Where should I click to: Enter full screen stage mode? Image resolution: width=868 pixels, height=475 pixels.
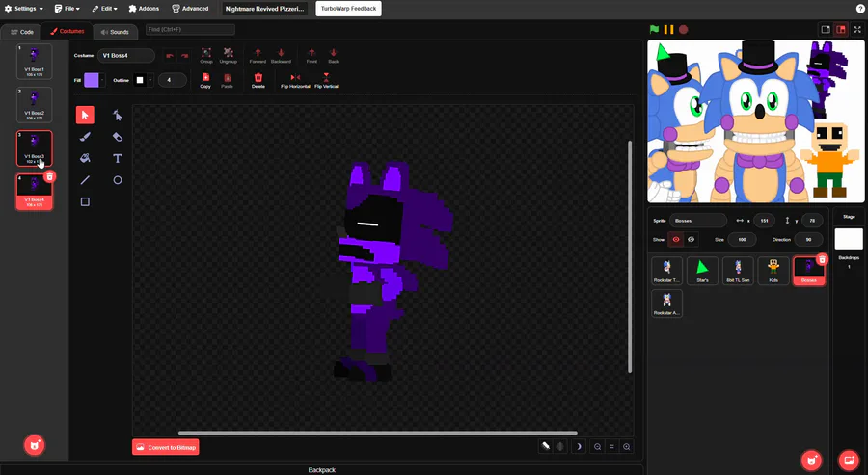[x=857, y=29]
